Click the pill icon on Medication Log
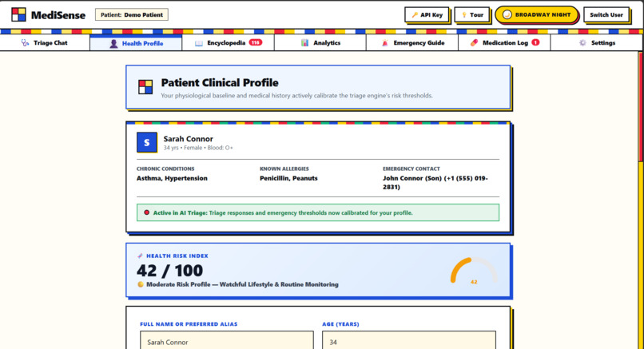Viewport: 644px width, 349px height. click(x=474, y=42)
